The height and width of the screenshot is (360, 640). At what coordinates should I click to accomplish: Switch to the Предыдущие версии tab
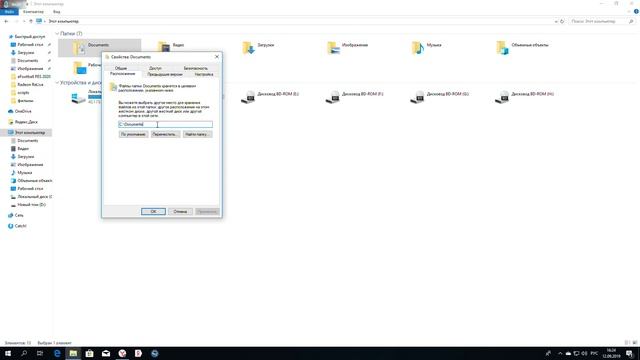[x=164, y=74]
